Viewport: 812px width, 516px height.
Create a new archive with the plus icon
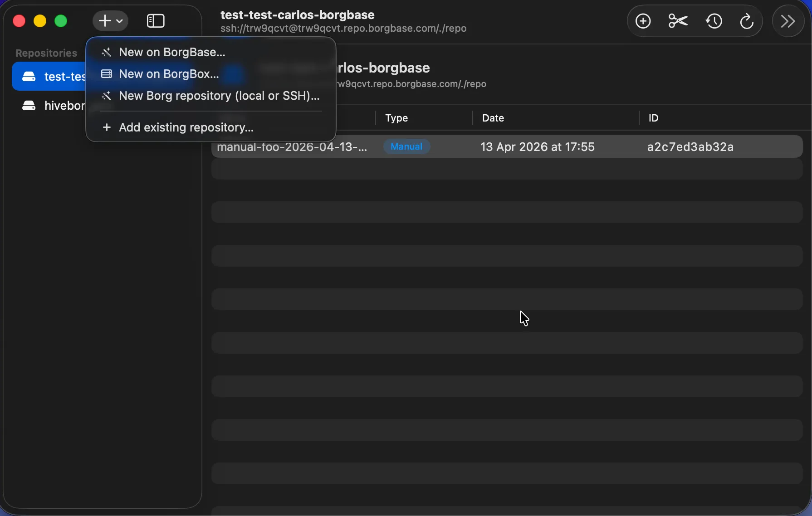[643, 21]
